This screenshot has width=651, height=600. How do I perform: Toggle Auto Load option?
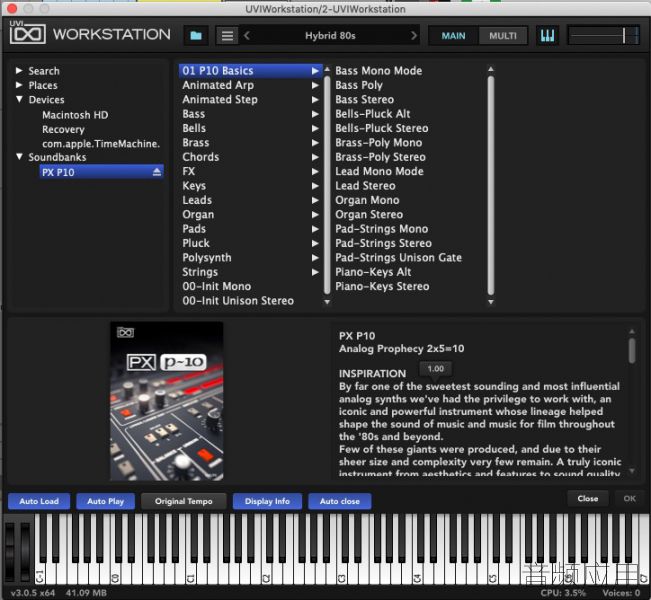(39, 501)
